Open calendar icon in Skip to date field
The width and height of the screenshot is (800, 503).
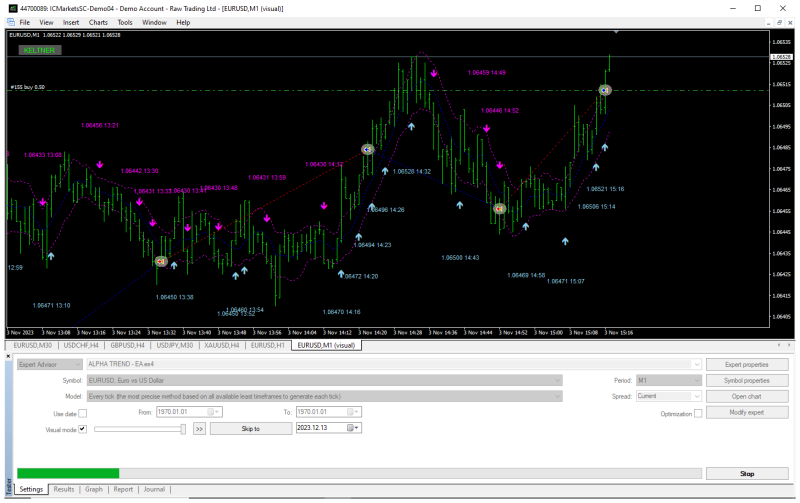(351, 428)
